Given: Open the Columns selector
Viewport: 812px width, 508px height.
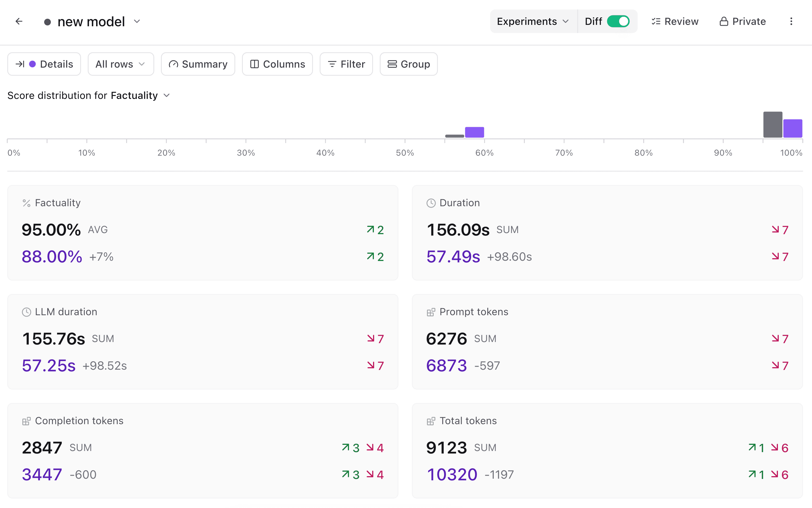Looking at the screenshot, I should (x=277, y=64).
